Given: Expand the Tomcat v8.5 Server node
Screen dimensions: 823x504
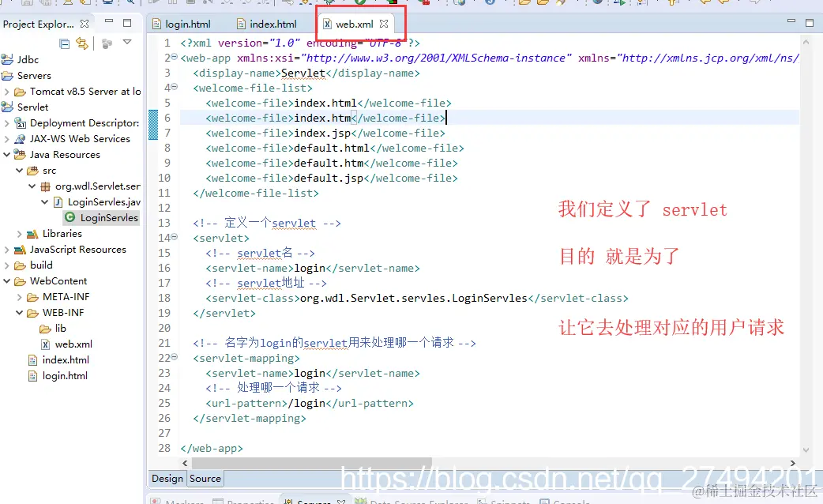Looking at the screenshot, I should click(x=7, y=92).
